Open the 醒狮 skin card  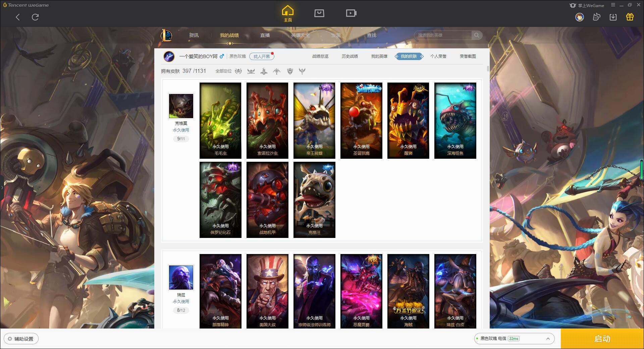[408, 120]
